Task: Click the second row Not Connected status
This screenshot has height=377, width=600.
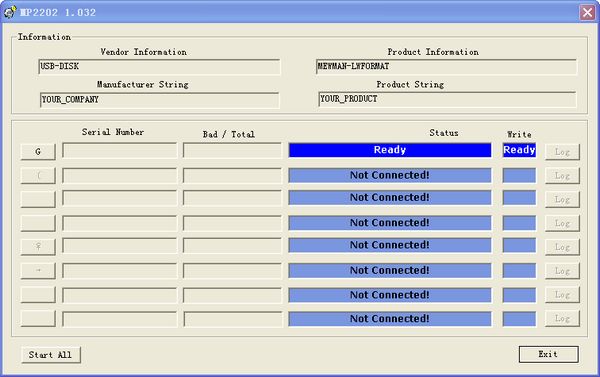Action: click(x=390, y=175)
